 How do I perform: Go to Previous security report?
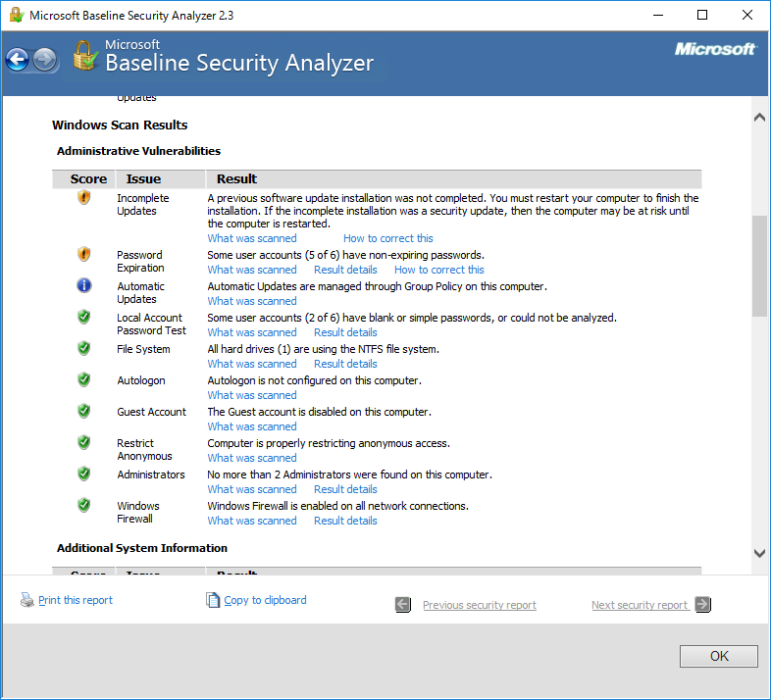tap(480, 605)
